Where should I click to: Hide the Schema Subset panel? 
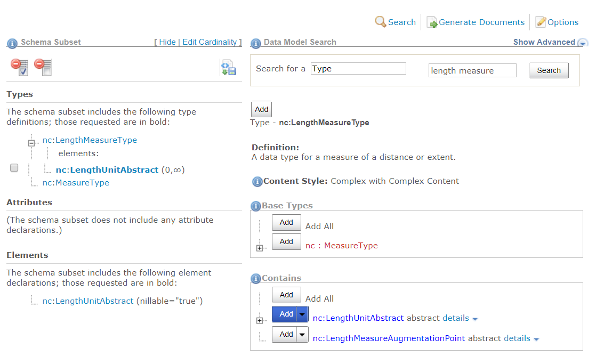[167, 42]
